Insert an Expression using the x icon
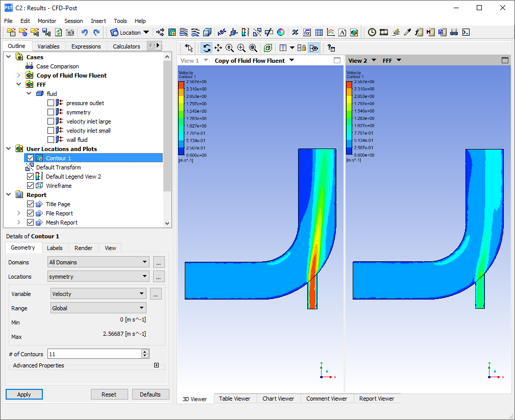The width and height of the screenshot is (515, 420). point(295,32)
